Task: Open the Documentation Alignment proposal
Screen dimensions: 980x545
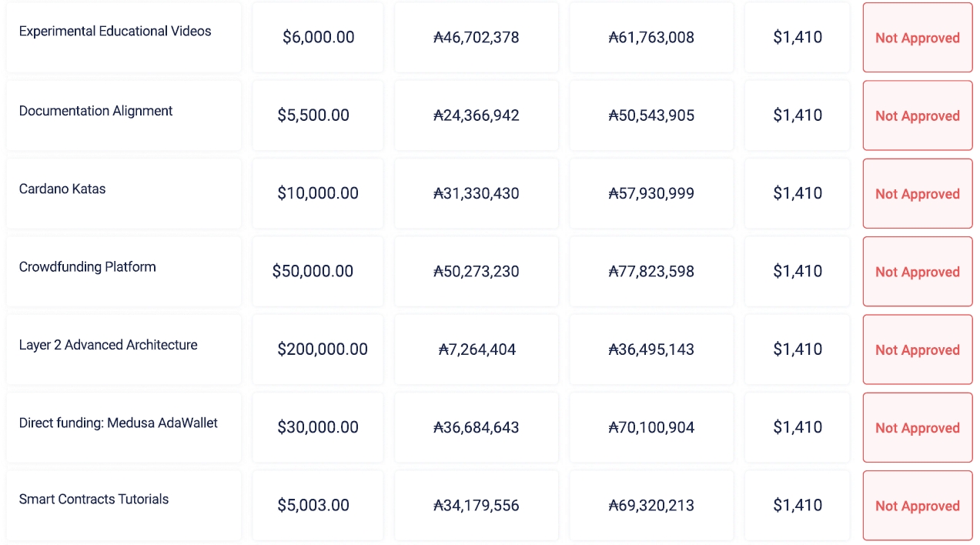Action: click(95, 111)
